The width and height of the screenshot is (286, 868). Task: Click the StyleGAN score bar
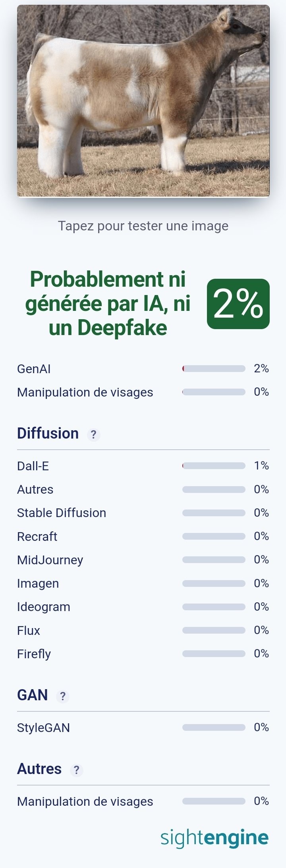click(214, 728)
